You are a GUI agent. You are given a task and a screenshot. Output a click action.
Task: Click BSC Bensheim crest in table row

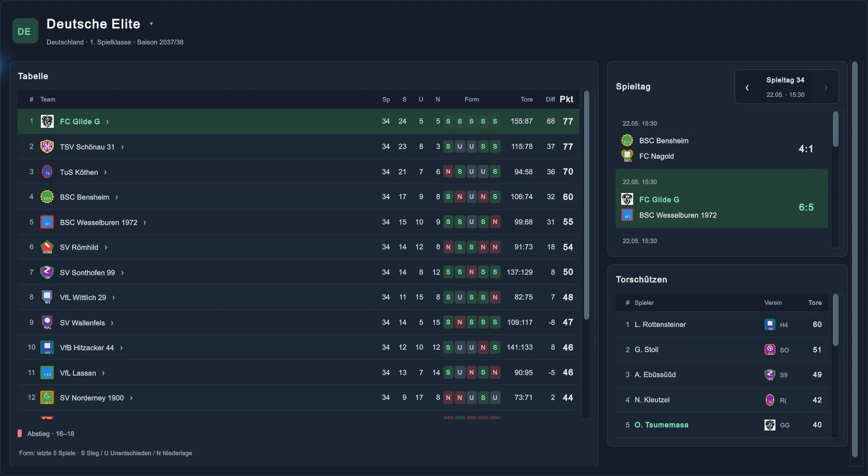[47, 197]
